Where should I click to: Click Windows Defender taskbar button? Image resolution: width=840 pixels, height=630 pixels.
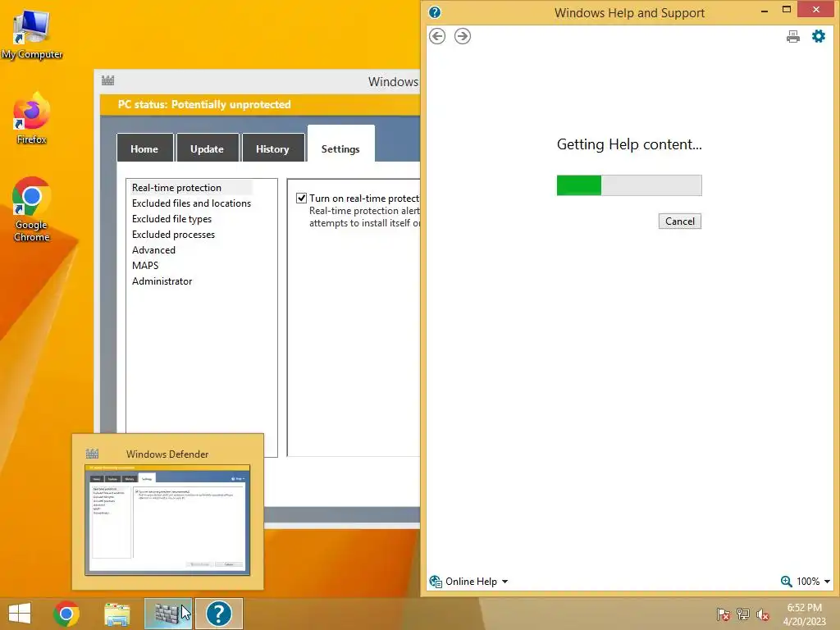(x=168, y=614)
